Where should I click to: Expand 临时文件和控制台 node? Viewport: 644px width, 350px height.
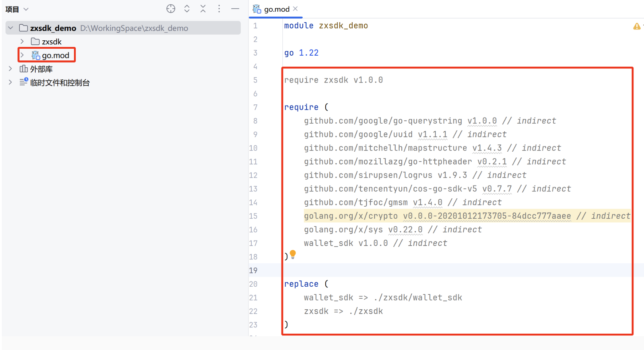(x=11, y=83)
